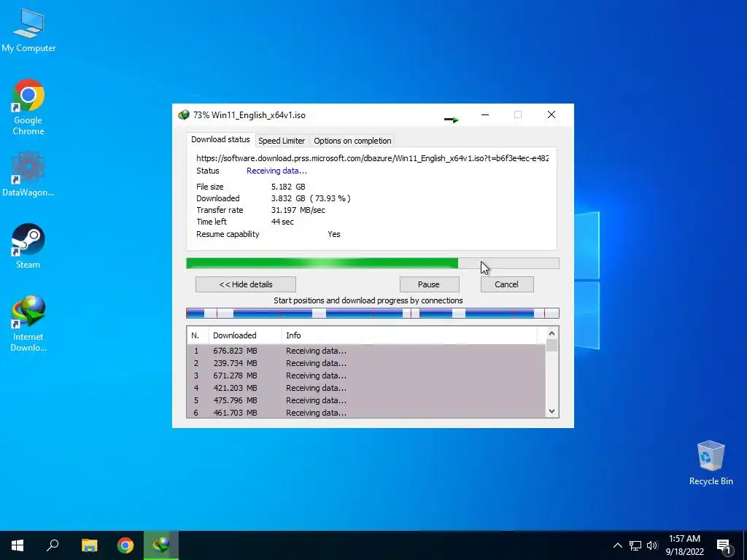The image size is (747, 560).
Task: Click the connections list scroll down arrow
Action: (x=551, y=411)
